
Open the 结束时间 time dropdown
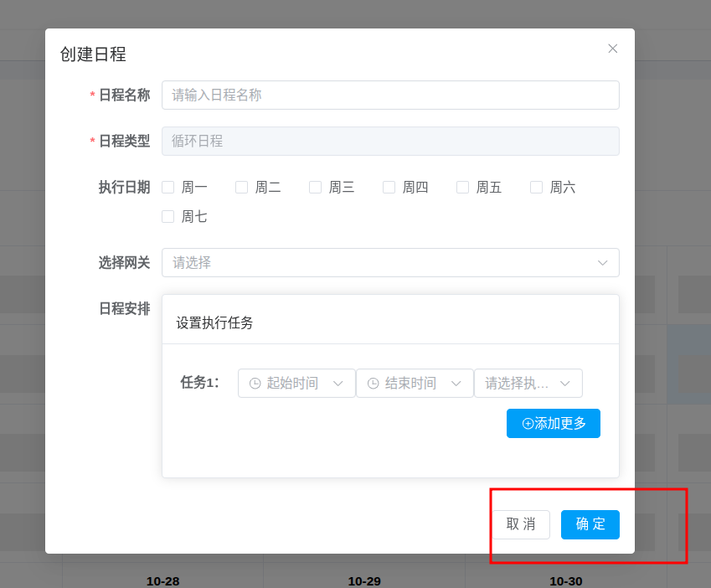point(415,383)
